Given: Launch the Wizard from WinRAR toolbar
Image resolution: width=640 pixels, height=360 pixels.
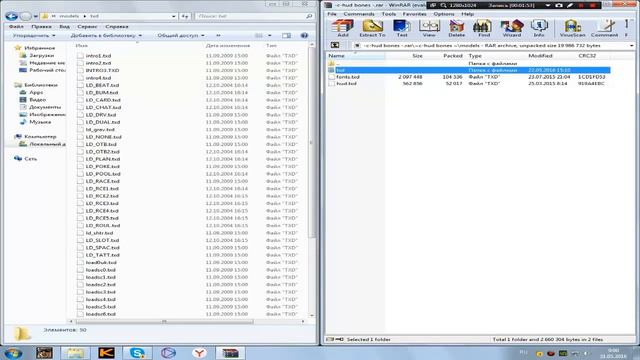Looking at the screenshot, I should tap(511, 28).
